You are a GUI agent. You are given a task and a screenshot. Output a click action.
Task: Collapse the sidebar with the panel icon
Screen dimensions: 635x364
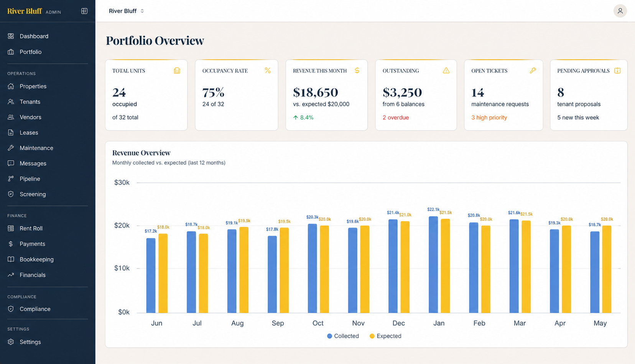84,11
